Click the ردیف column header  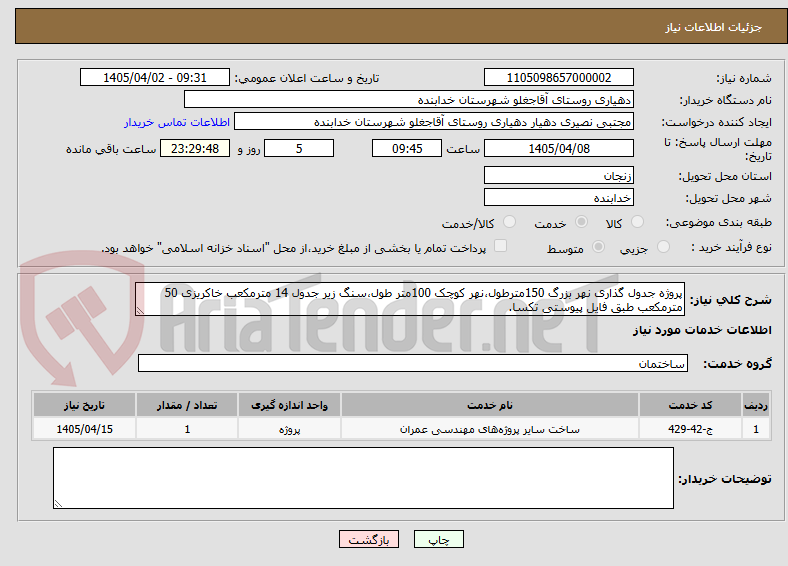click(x=756, y=405)
